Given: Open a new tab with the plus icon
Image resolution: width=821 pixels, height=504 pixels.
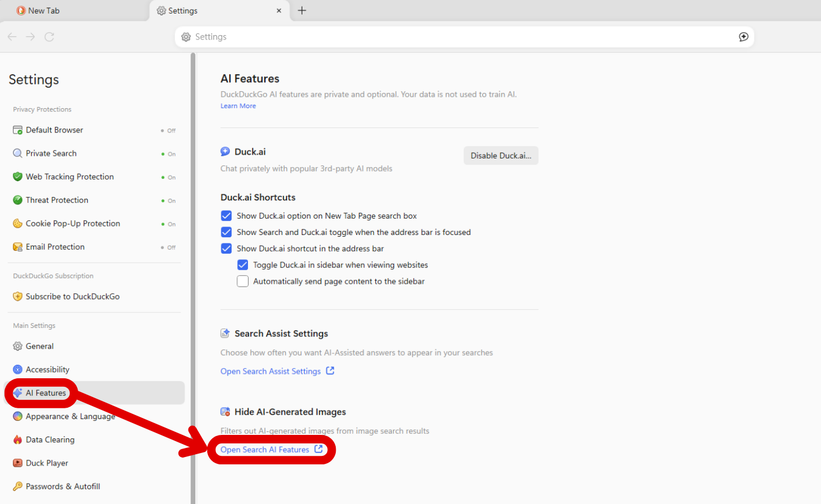Looking at the screenshot, I should coord(302,11).
